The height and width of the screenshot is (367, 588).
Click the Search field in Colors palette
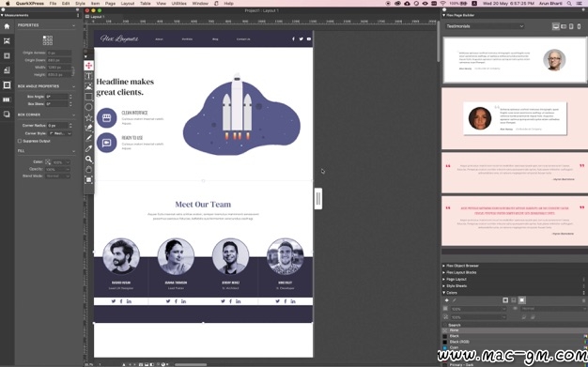515,325
